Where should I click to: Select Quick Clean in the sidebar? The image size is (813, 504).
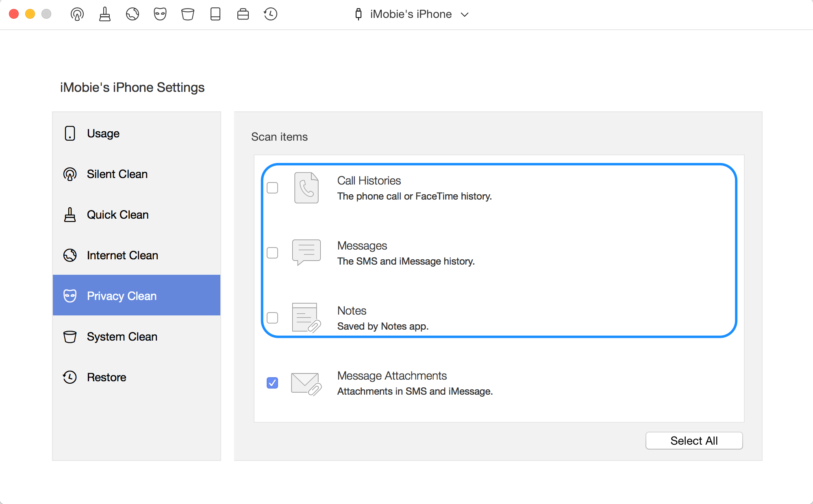point(137,215)
